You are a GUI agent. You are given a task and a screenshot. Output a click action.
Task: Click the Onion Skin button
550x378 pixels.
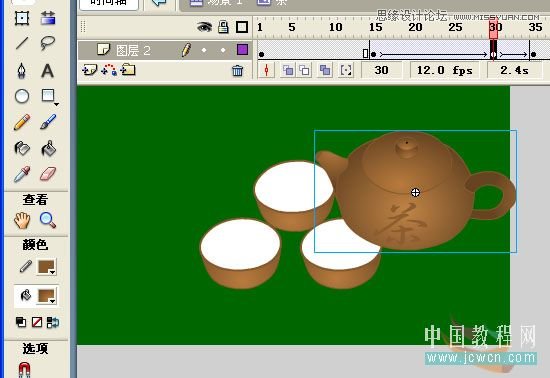point(288,70)
